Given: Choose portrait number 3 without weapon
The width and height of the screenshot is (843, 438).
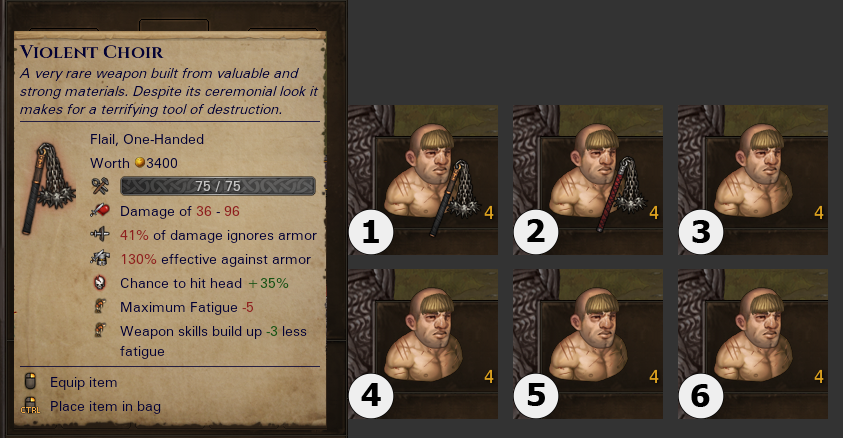Looking at the screenshot, I should pos(753,180).
